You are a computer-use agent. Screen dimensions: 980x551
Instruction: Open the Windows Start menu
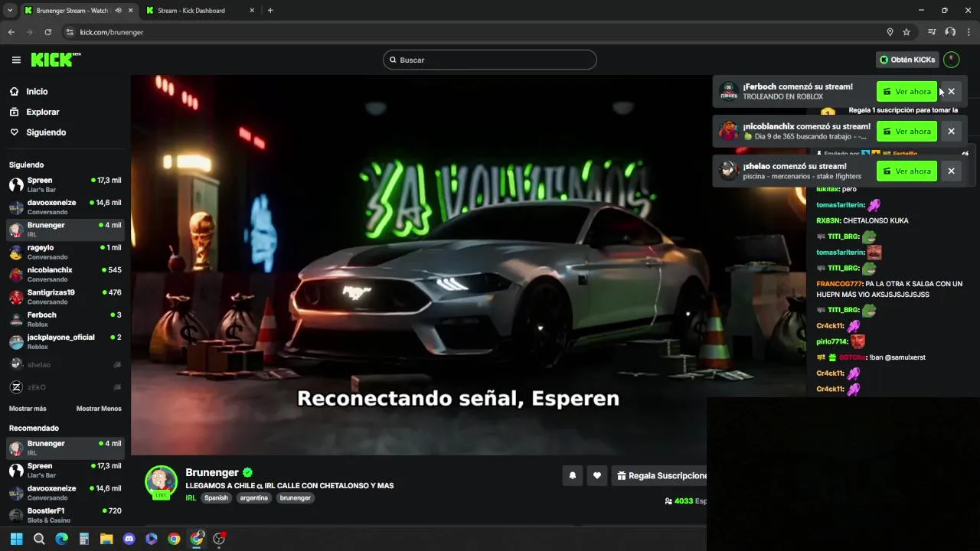coord(17,539)
